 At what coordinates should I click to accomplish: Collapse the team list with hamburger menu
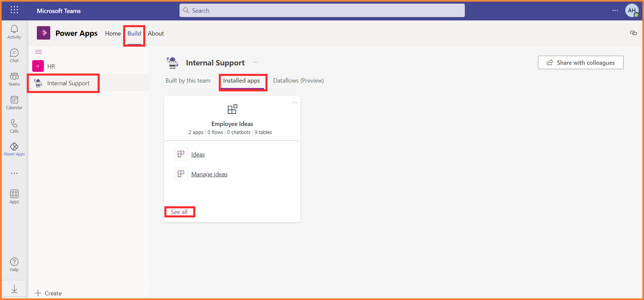pos(38,52)
